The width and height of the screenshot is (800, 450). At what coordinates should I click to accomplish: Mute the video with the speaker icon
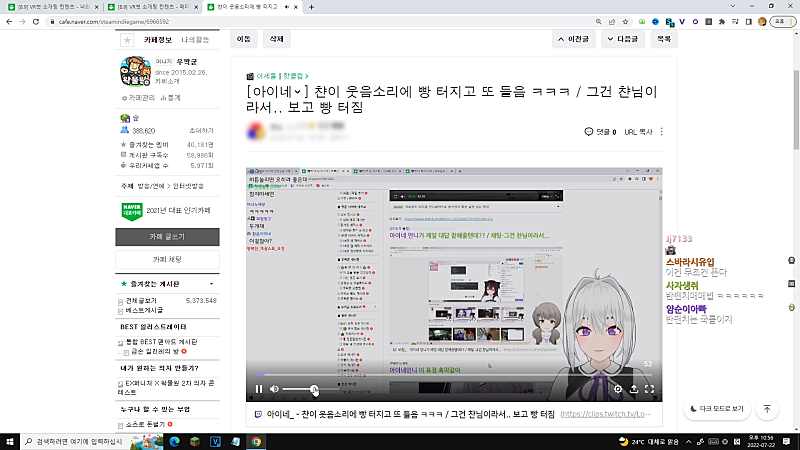coord(275,389)
